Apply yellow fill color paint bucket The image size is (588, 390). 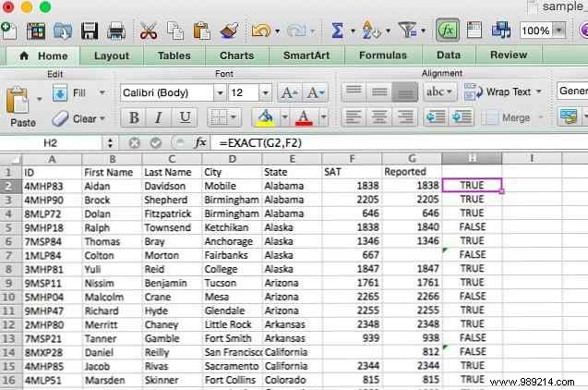point(266,118)
